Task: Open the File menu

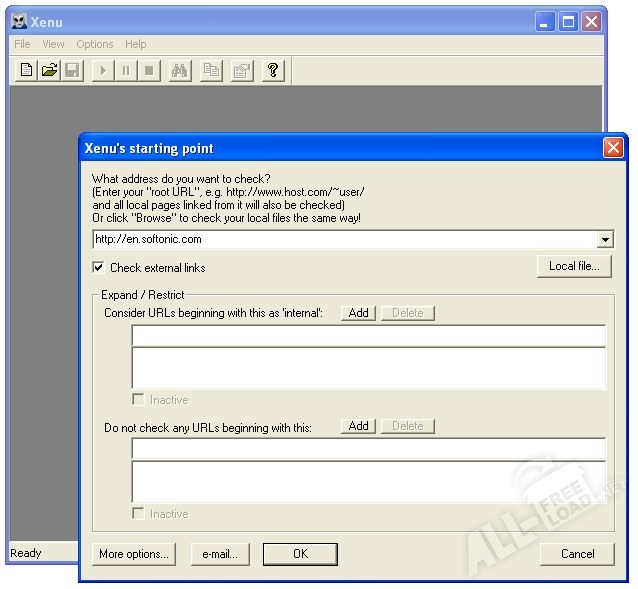Action: click(x=22, y=44)
